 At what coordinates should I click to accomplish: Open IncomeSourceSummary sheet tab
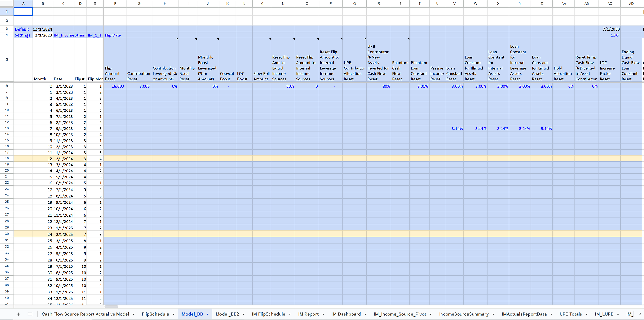(x=464, y=314)
